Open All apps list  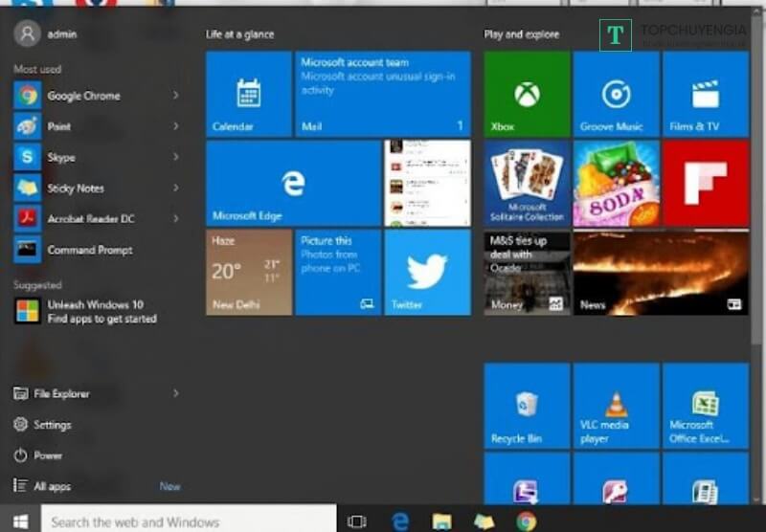coord(52,486)
